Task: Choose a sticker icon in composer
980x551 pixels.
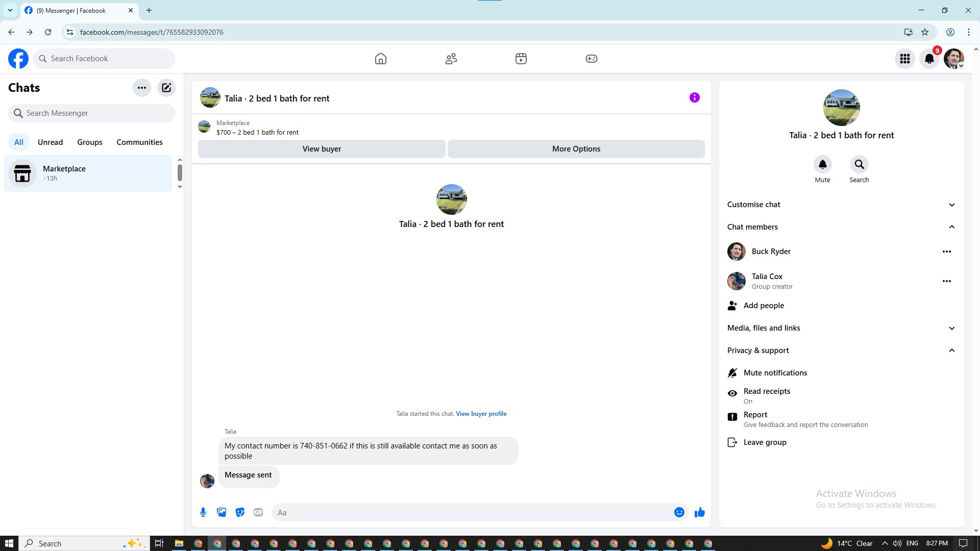Action: click(240, 512)
